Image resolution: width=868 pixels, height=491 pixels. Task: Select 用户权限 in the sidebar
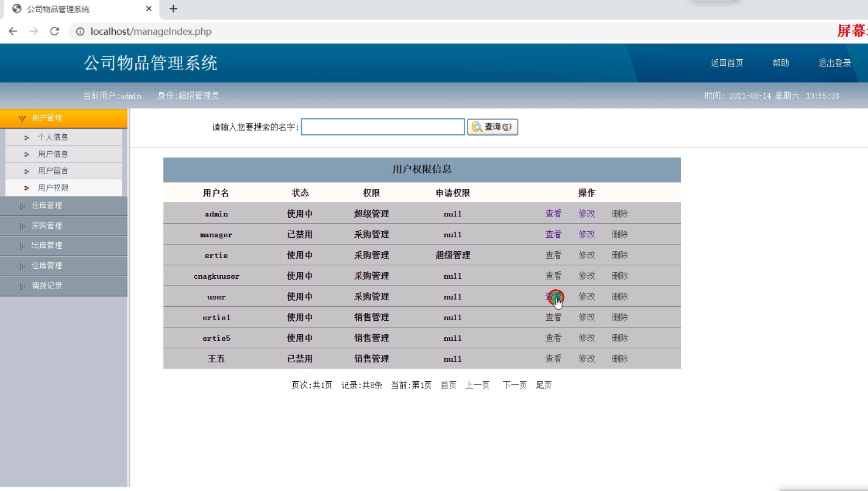[x=53, y=188]
